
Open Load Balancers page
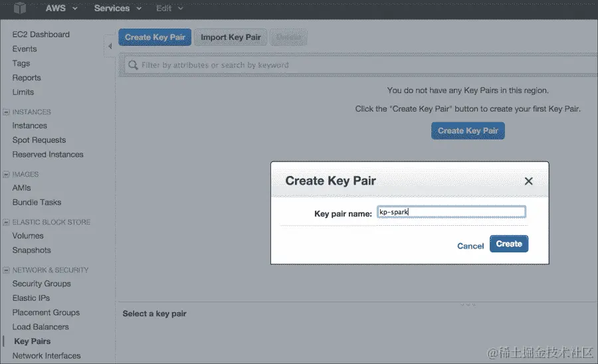click(41, 327)
